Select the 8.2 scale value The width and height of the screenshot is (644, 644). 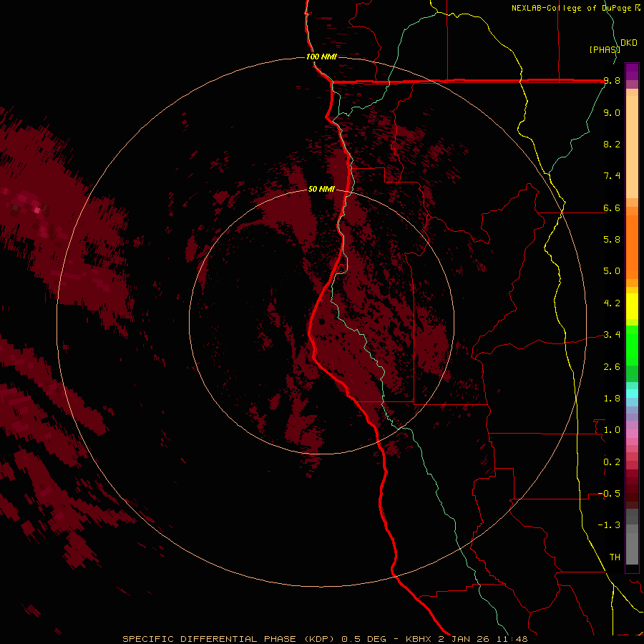coord(612,144)
